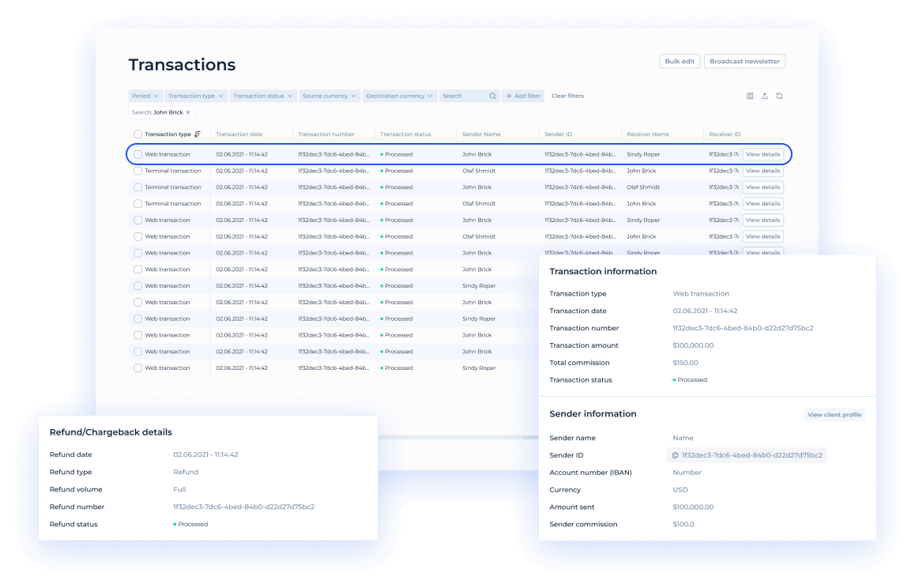Remove the John Brick search chip
The image size is (915, 588).
(x=187, y=112)
